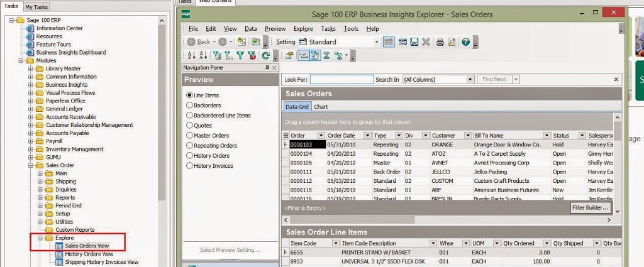Open Shipping History Invoices View

(x=101, y=262)
